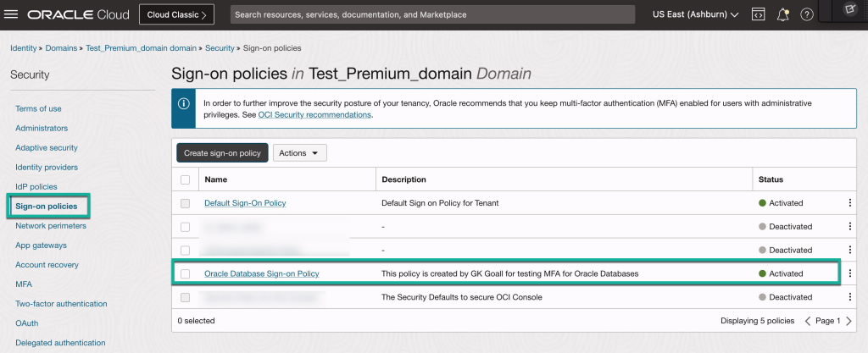
Task: Check the select-all checkbox in table header
Action: pyautogui.click(x=185, y=179)
